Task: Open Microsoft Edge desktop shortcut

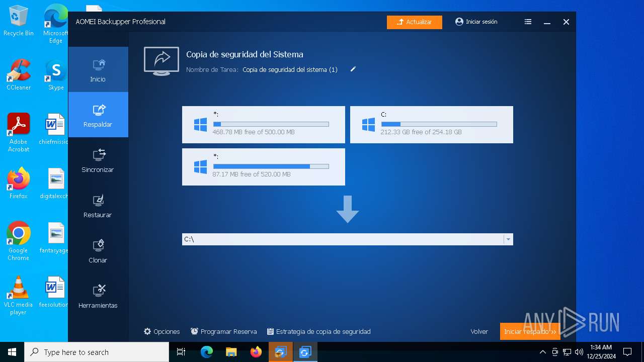Action: tap(56, 23)
